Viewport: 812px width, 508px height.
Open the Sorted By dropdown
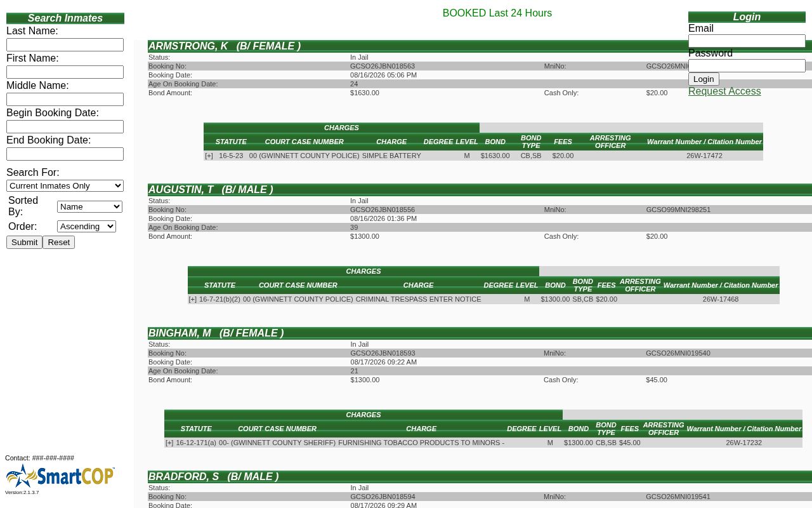(89, 206)
